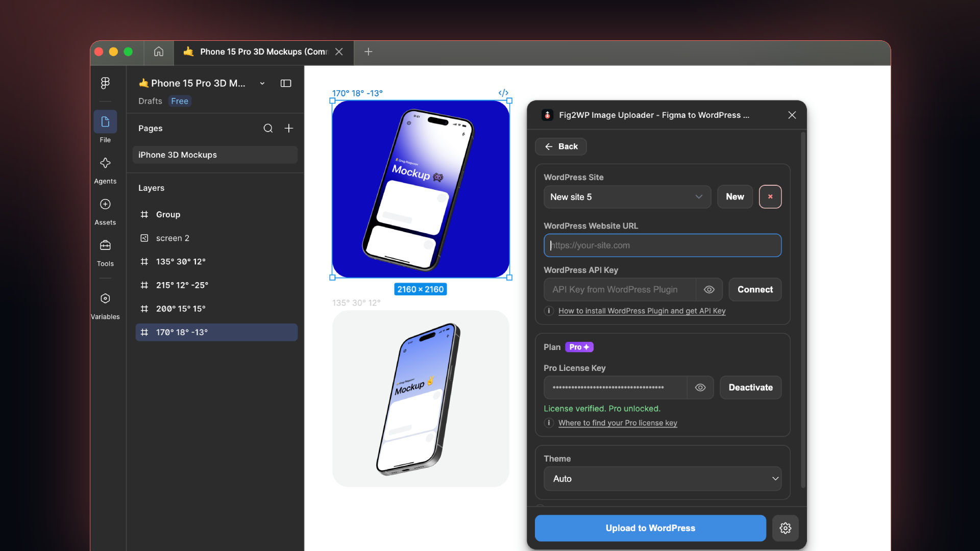Screen dimensions: 980x551
Task: Click the dev mode code icon above frame
Action: [x=503, y=93]
